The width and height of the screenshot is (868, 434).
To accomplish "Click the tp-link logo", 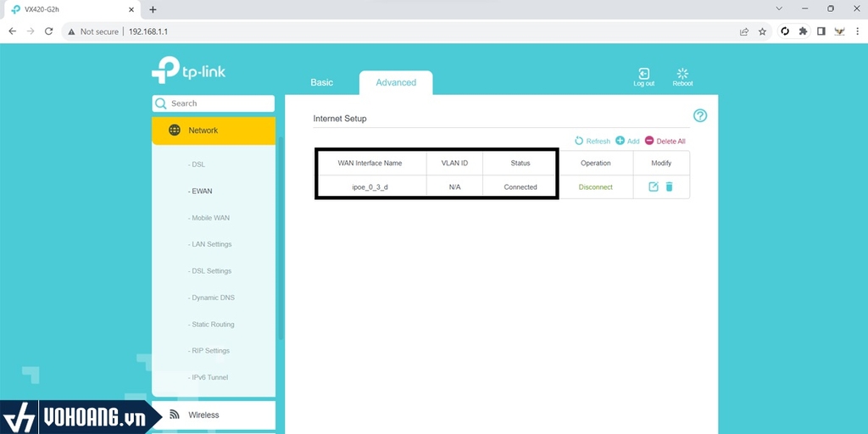I will (189, 70).
